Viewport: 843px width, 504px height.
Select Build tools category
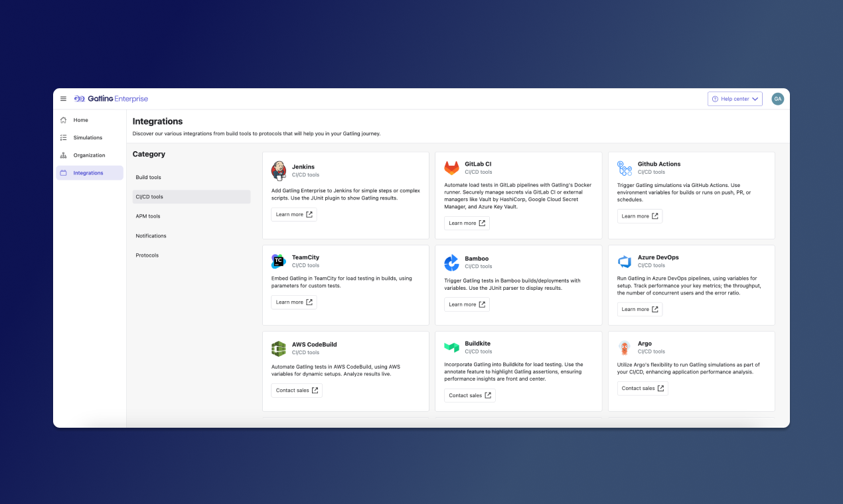point(191,177)
